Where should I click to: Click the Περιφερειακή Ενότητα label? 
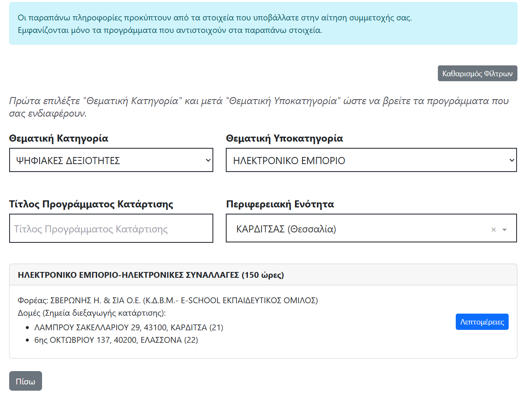(x=280, y=204)
